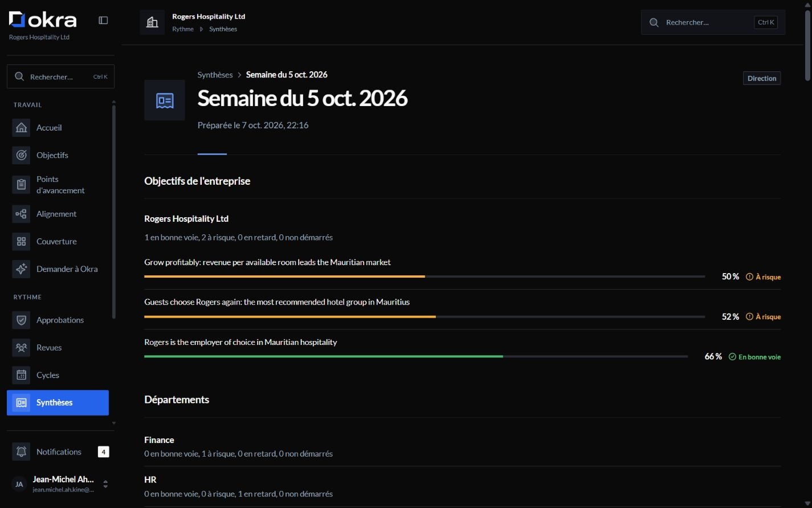Image resolution: width=812 pixels, height=508 pixels.
Task: Open the Finance department row
Action: point(462,446)
